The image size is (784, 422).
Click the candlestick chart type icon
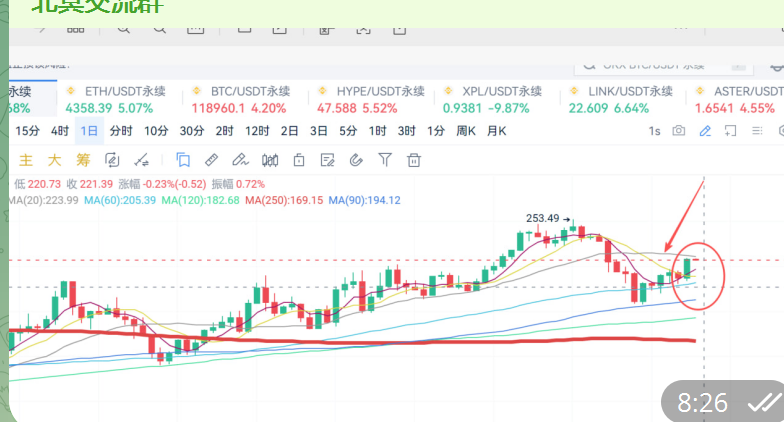point(269,159)
